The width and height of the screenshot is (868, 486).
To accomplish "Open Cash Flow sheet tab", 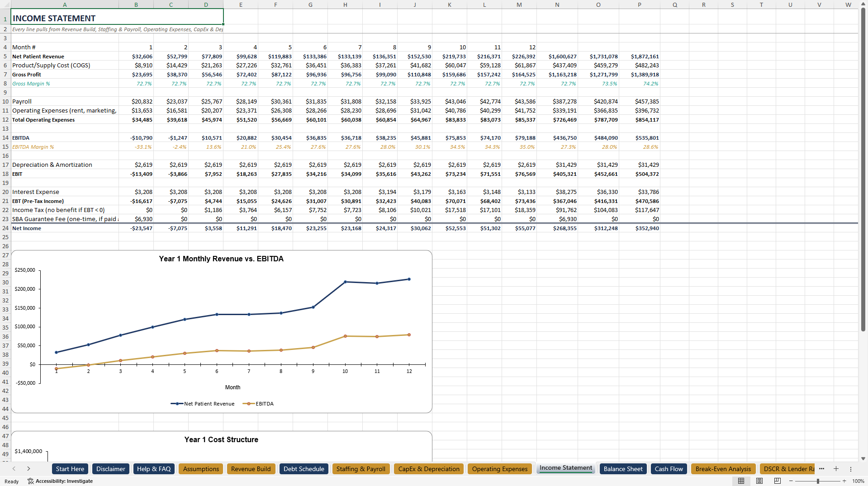I will tap(669, 469).
